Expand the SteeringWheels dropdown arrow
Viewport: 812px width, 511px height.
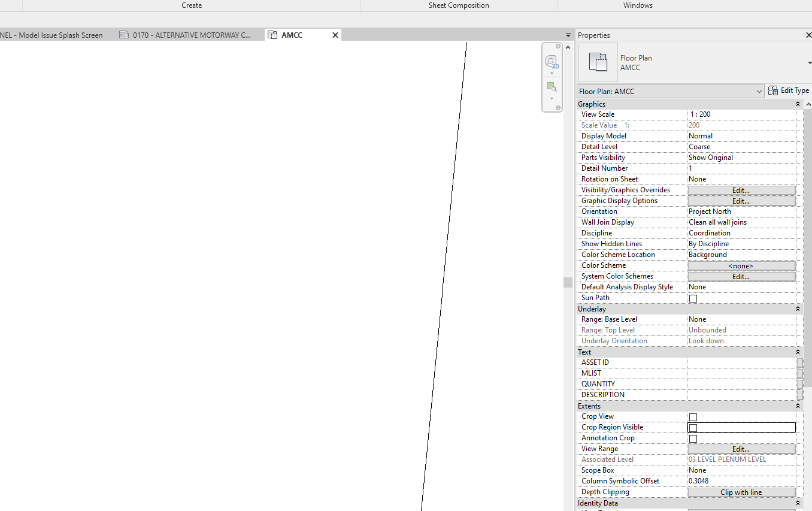tap(552, 73)
